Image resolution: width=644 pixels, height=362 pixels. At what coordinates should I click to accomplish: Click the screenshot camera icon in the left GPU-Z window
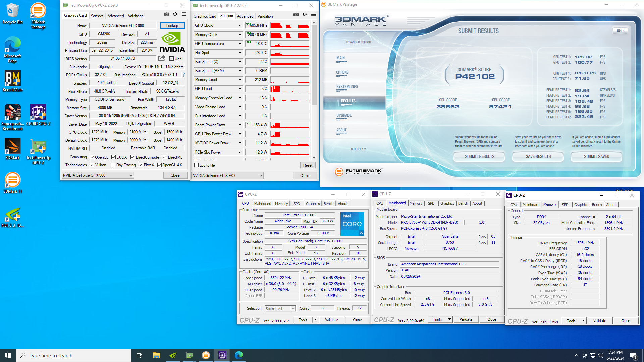click(x=166, y=14)
